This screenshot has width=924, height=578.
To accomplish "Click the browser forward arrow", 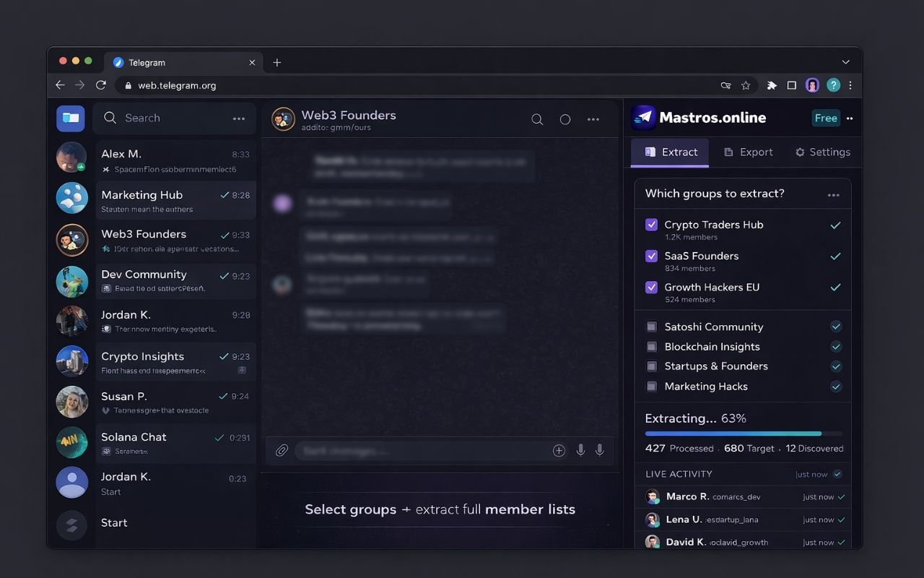I will (x=79, y=85).
